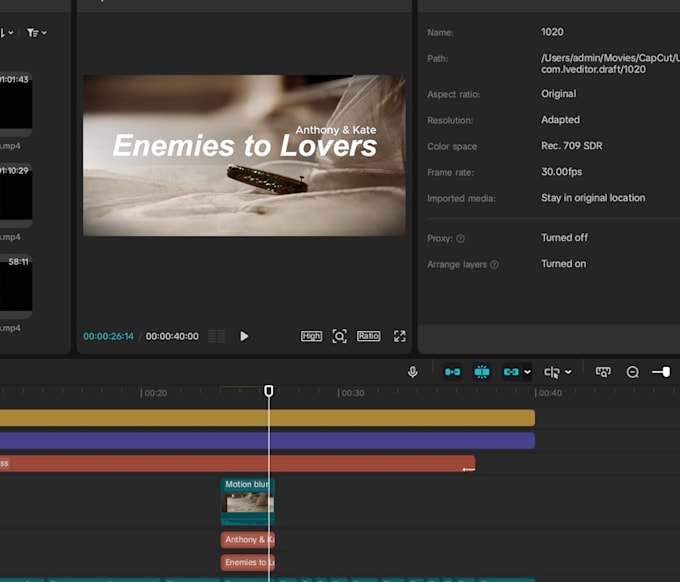Click the fade-out handle on red clip
This screenshot has width=680, height=582.
pos(468,469)
